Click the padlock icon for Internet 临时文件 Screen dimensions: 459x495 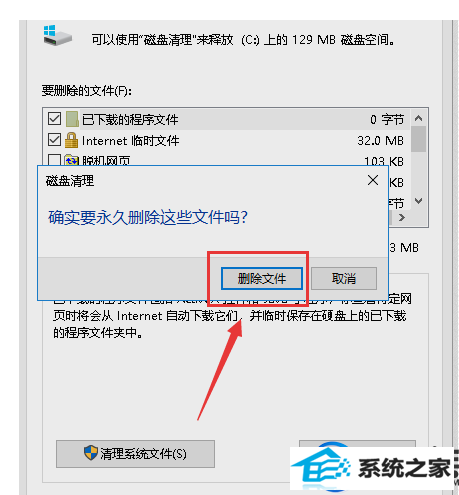(71, 140)
